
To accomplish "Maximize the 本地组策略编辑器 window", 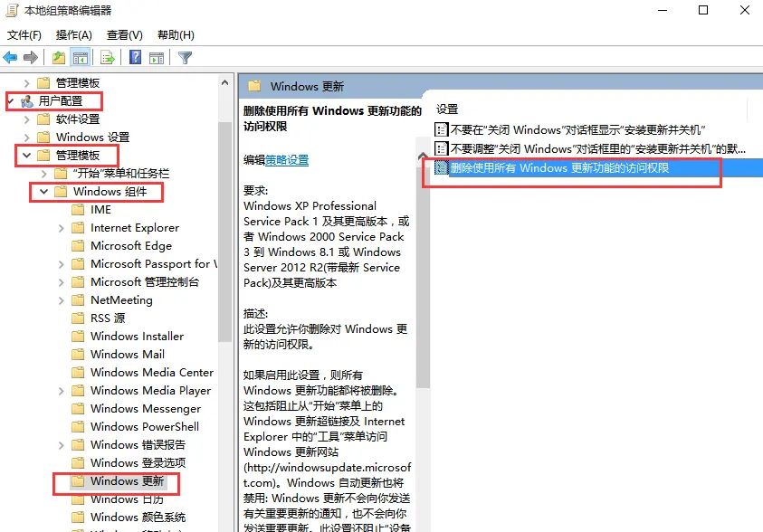I will (703, 10).
